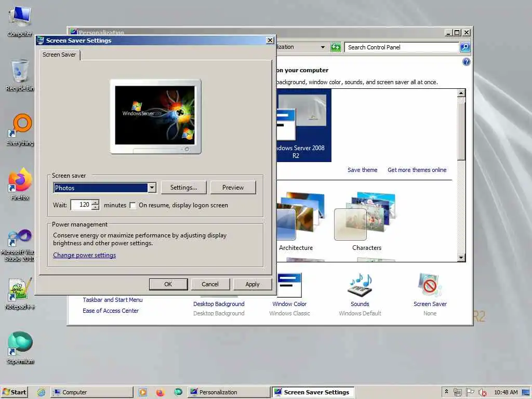Switch to Personalization taskbar button
This screenshot has height=399, width=532.
tap(229, 392)
